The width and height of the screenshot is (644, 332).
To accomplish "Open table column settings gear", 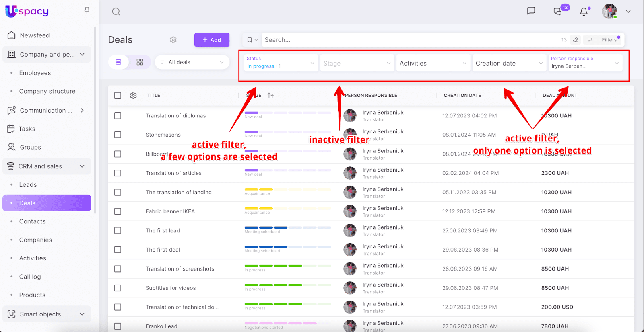I will [x=133, y=96].
